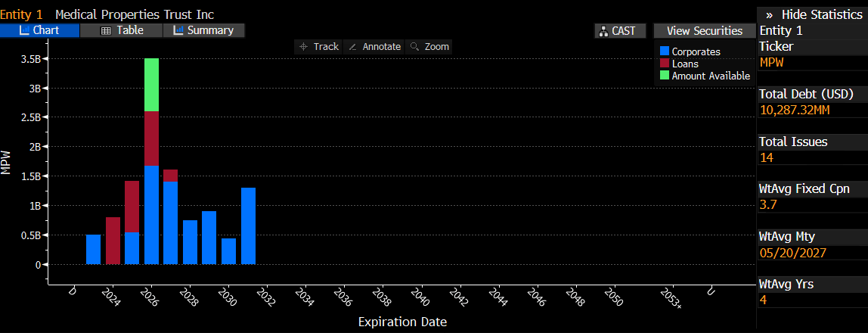Screen dimensions: 868x333
Task: Click Total Issues value 14
Action: (x=767, y=157)
